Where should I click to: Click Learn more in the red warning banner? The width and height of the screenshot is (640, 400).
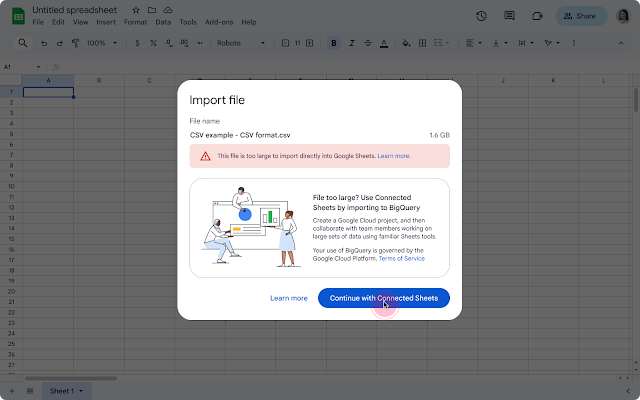coord(394,156)
